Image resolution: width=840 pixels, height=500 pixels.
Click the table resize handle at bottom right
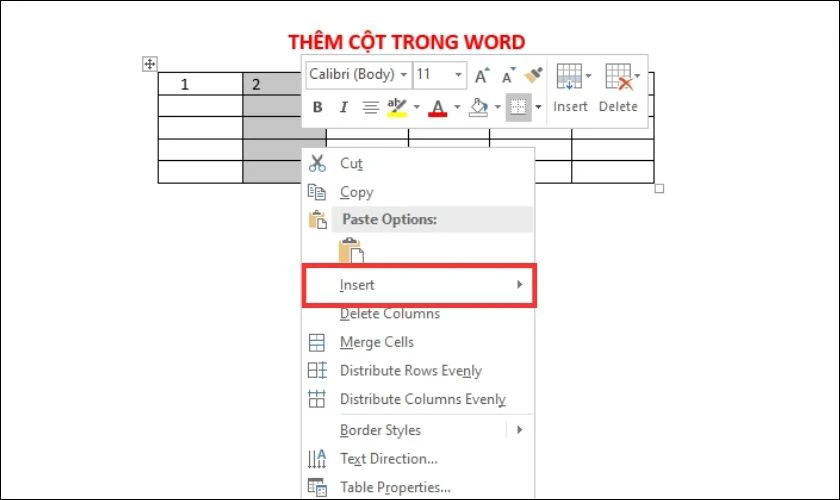point(659,189)
